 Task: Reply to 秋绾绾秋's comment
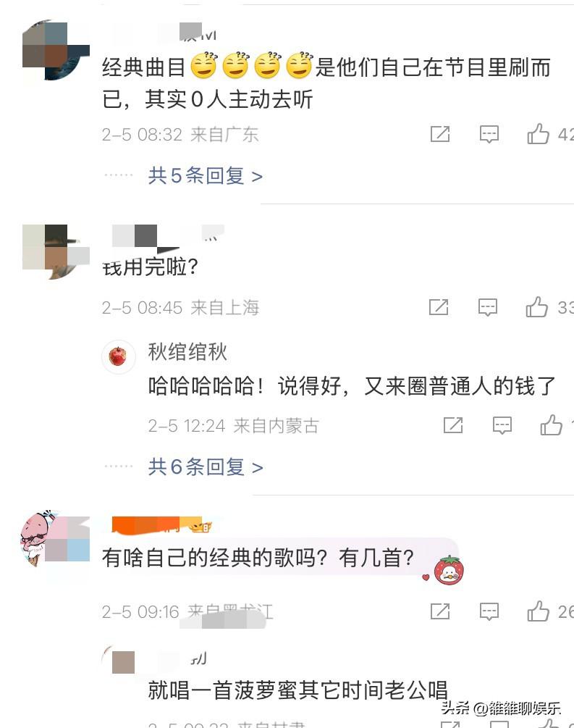[502, 424]
